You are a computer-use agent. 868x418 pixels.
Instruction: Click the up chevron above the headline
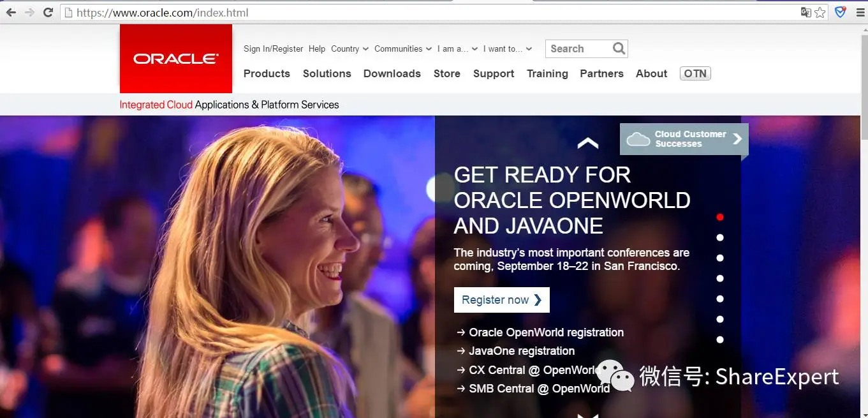point(588,144)
